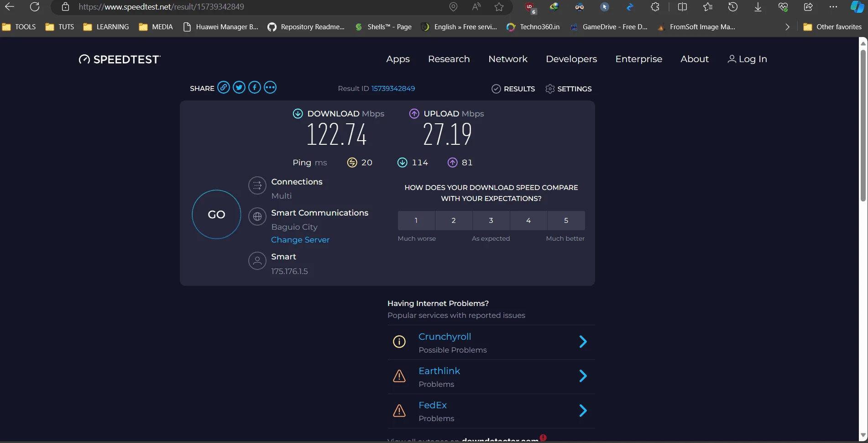
Task: Open the Enterprise menu
Action: pos(639,59)
